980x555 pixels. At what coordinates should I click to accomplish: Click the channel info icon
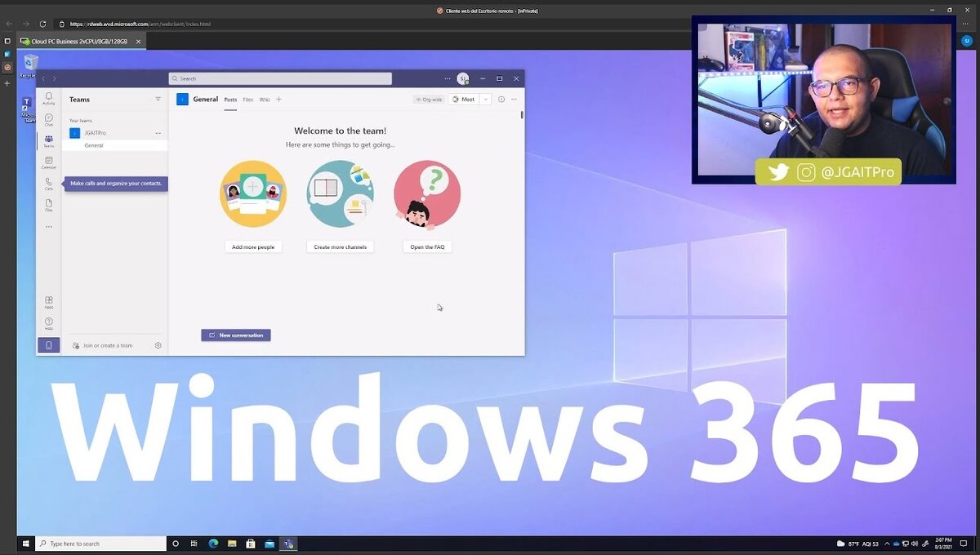coord(501,100)
